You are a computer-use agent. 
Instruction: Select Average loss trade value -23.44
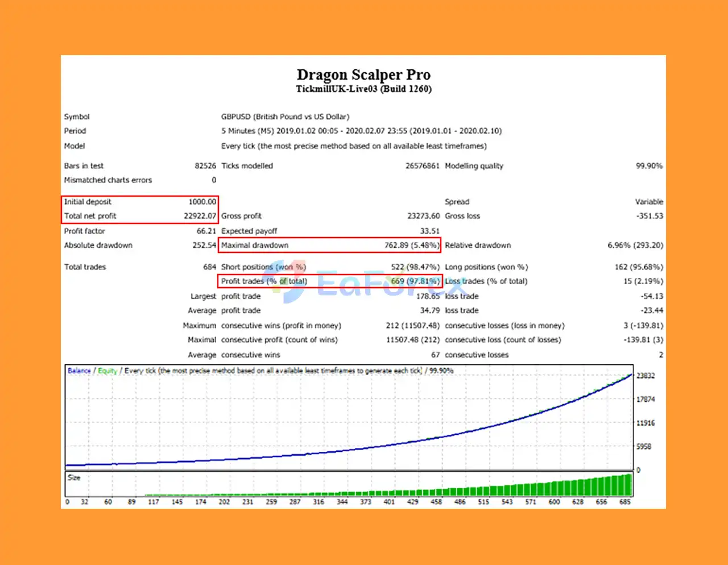pos(652,311)
